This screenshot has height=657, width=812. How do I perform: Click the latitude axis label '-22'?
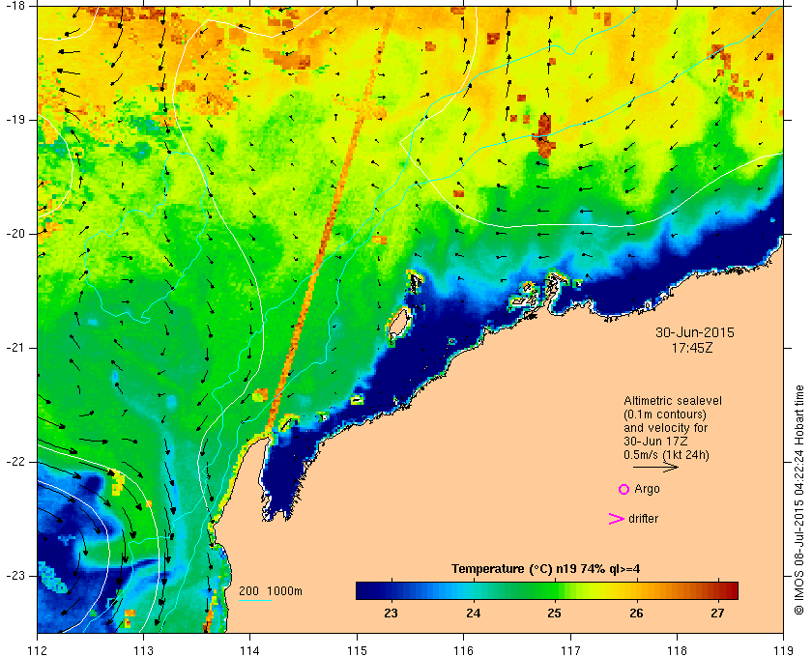click(x=14, y=461)
